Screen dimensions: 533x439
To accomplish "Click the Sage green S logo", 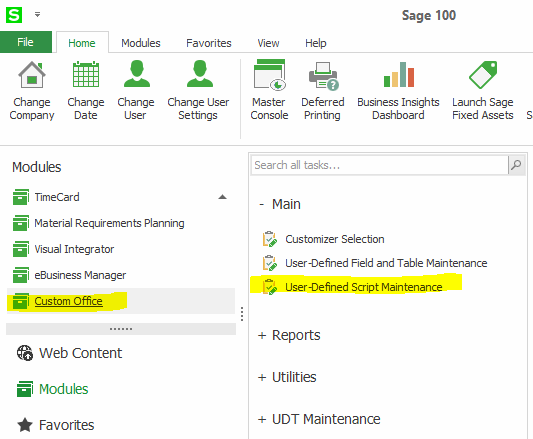I will pyautogui.click(x=14, y=15).
